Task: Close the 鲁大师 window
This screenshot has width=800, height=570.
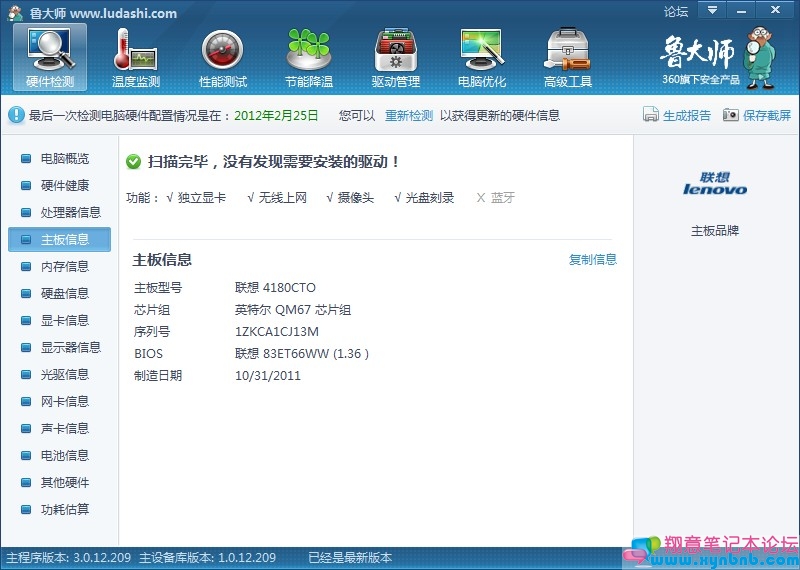Action: pos(775,10)
